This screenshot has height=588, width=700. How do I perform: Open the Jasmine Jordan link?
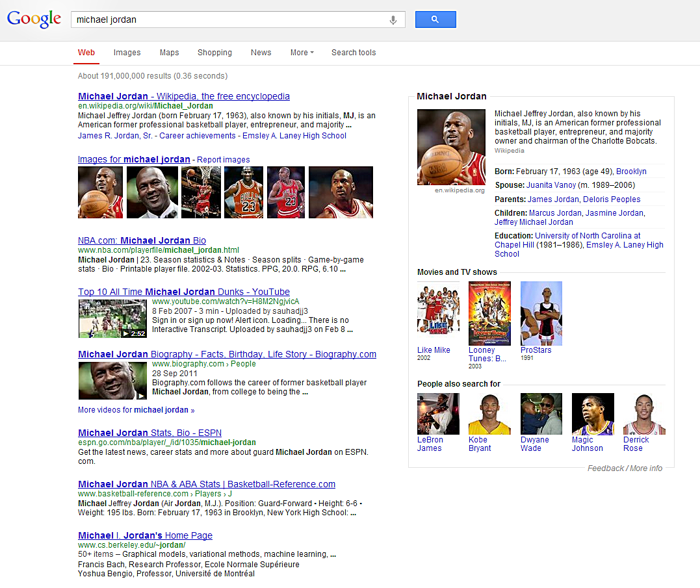614,213
